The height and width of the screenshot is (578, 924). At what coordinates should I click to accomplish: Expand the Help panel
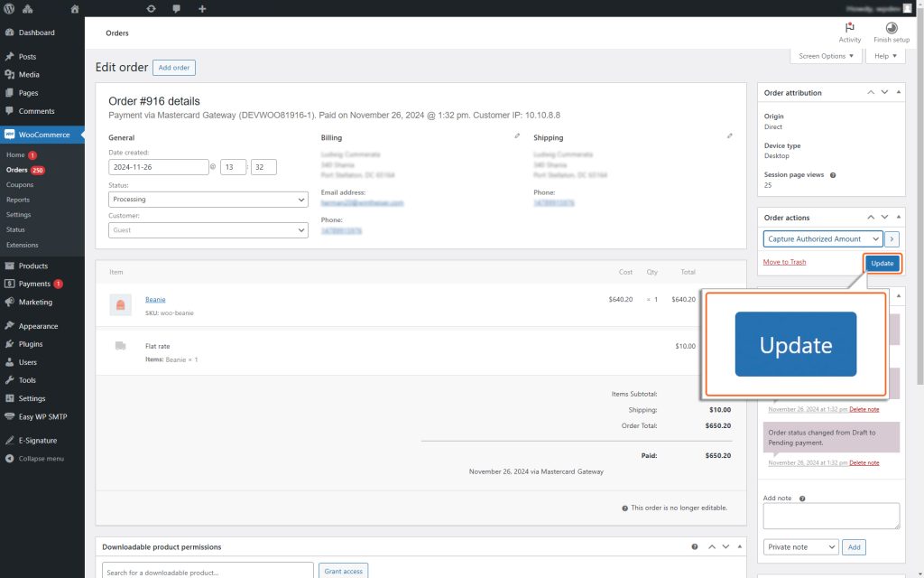[885, 56]
